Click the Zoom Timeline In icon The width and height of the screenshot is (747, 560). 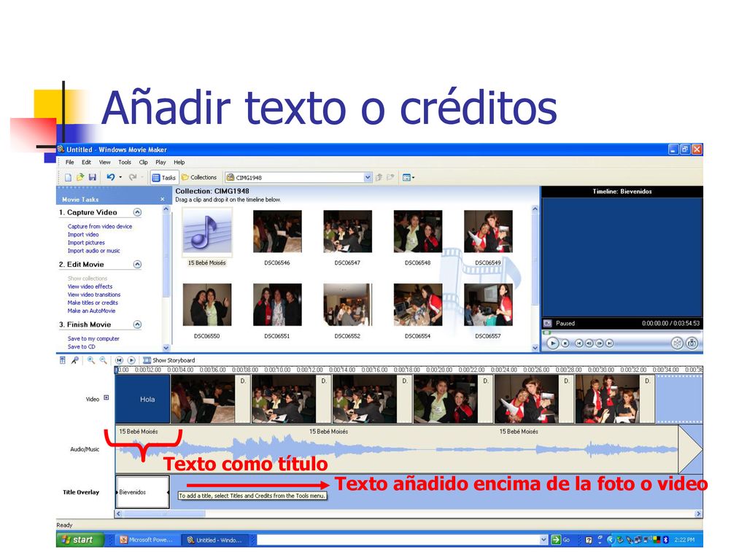(x=90, y=360)
